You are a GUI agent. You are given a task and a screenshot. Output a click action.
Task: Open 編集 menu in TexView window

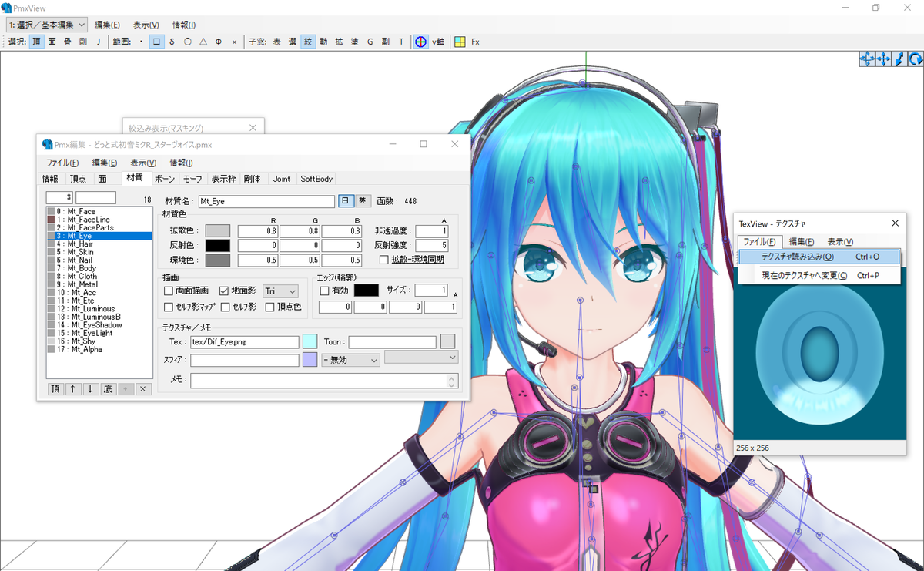click(802, 242)
